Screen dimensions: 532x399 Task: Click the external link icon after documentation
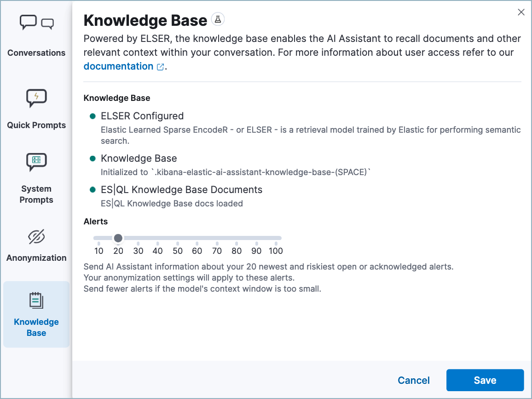pos(160,66)
